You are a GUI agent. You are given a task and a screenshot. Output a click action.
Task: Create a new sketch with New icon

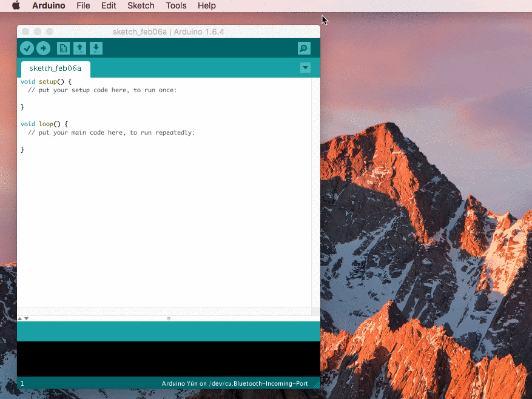(63, 48)
